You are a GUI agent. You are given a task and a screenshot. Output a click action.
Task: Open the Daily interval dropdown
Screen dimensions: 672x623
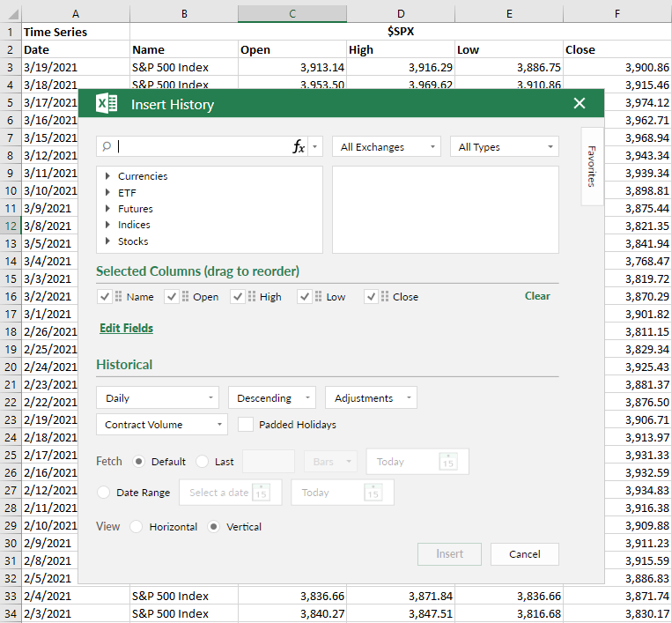tap(158, 398)
